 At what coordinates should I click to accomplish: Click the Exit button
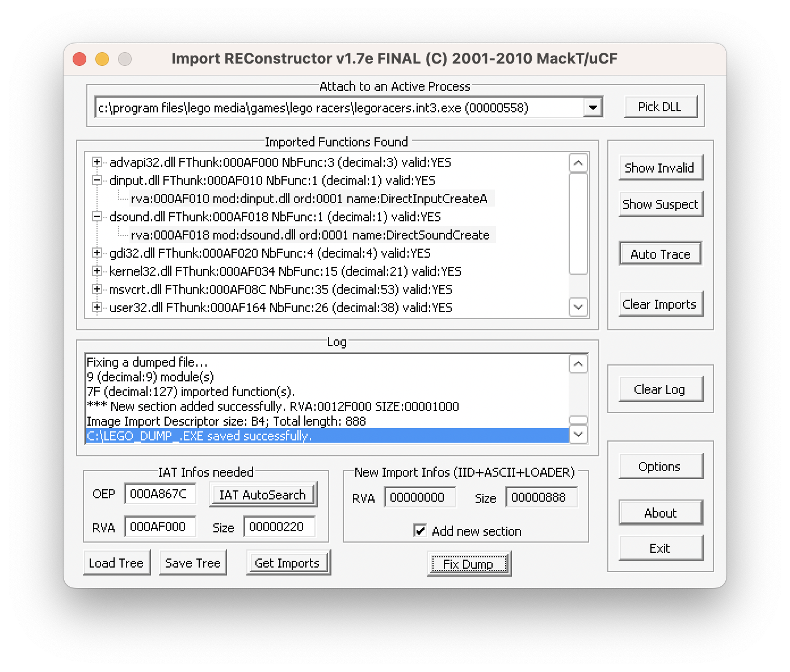(x=661, y=548)
